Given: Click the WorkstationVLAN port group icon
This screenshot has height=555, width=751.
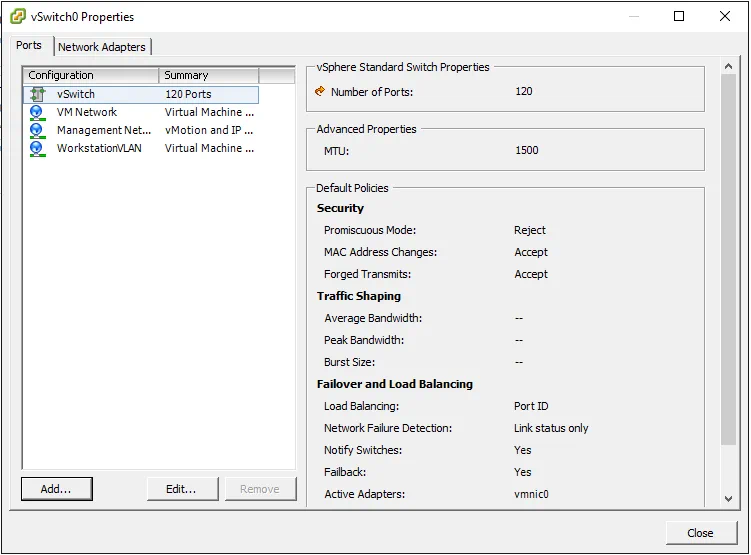Looking at the screenshot, I should tap(37, 148).
